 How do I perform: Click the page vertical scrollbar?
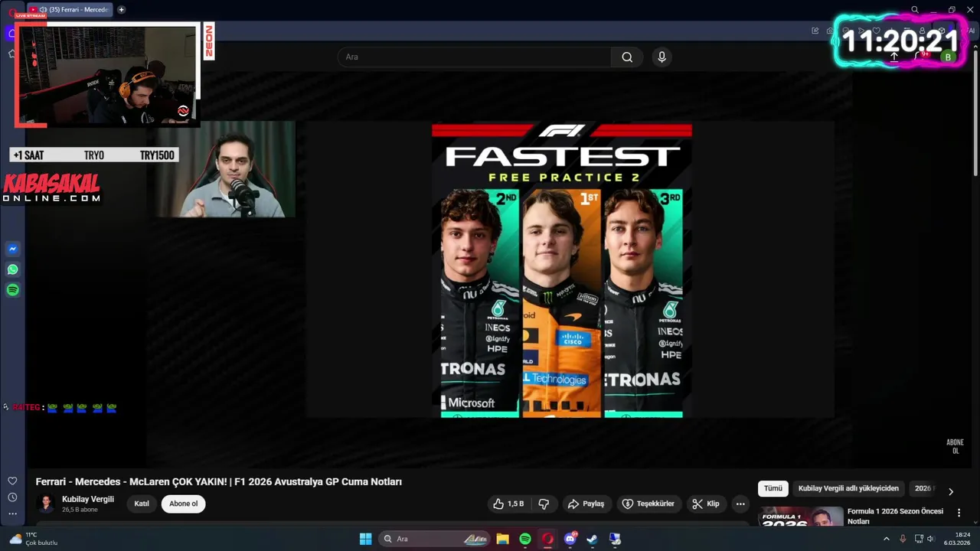(975, 115)
